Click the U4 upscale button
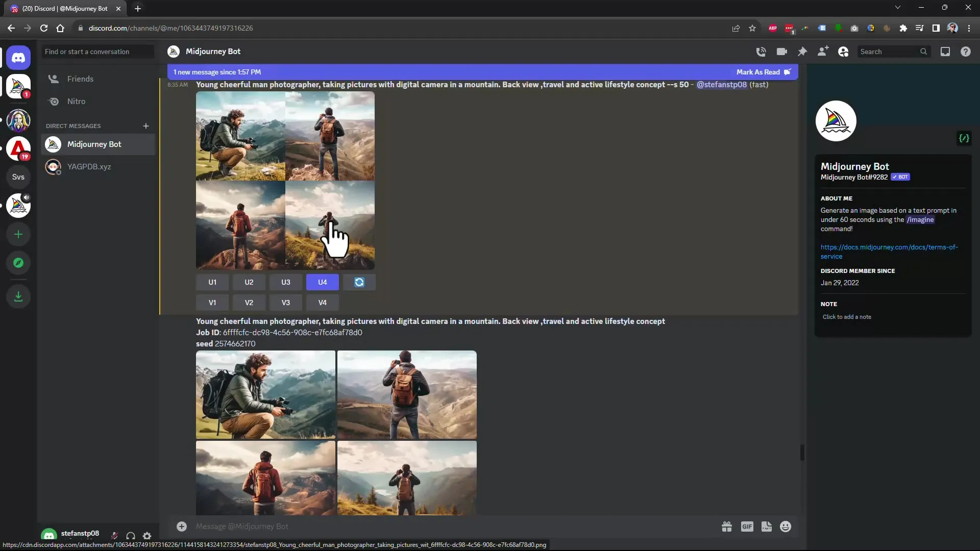 point(323,282)
